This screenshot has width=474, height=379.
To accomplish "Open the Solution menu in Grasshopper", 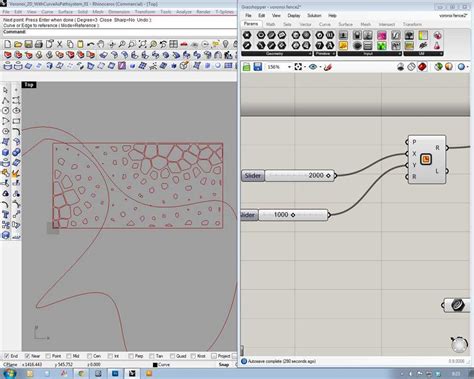I will [314, 16].
